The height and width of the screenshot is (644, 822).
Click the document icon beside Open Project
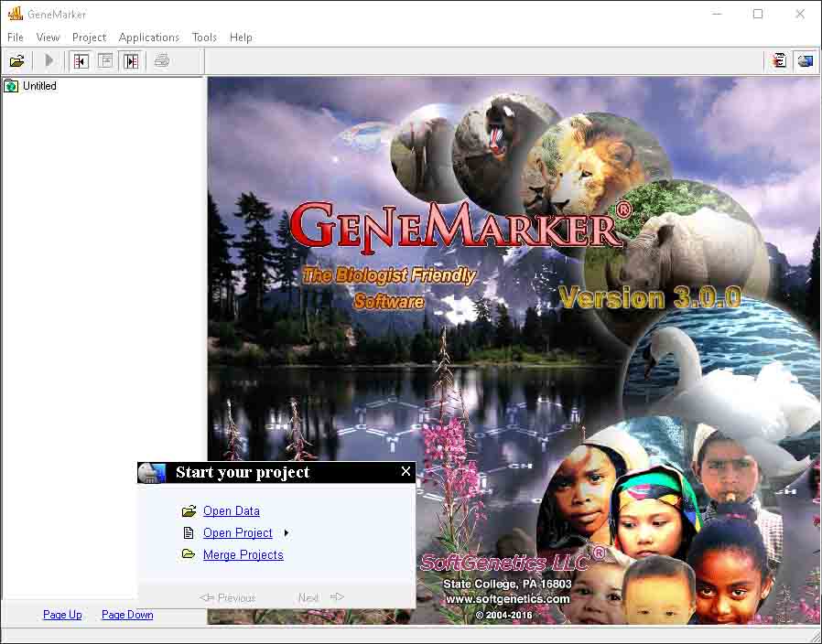pos(189,533)
